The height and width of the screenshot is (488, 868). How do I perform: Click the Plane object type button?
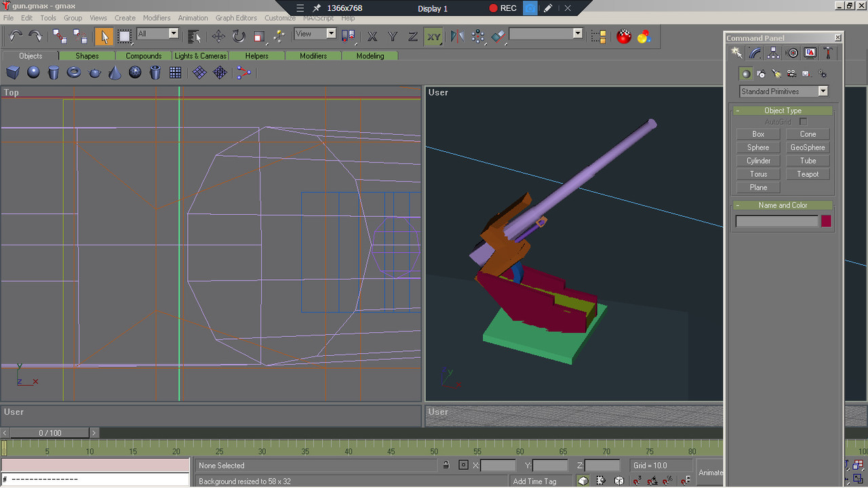click(x=758, y=187)
